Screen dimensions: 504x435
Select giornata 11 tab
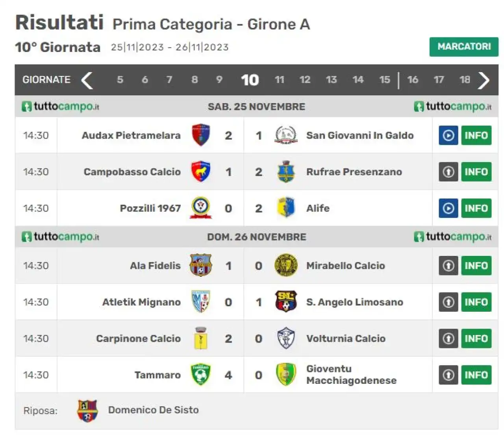(x=279, y=80)
